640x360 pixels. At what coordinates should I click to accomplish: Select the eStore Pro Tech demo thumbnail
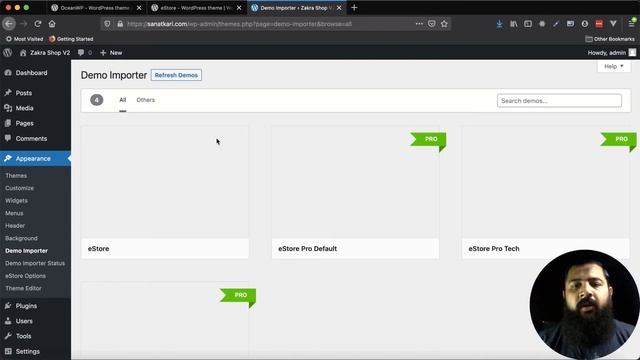coord(546,182)
